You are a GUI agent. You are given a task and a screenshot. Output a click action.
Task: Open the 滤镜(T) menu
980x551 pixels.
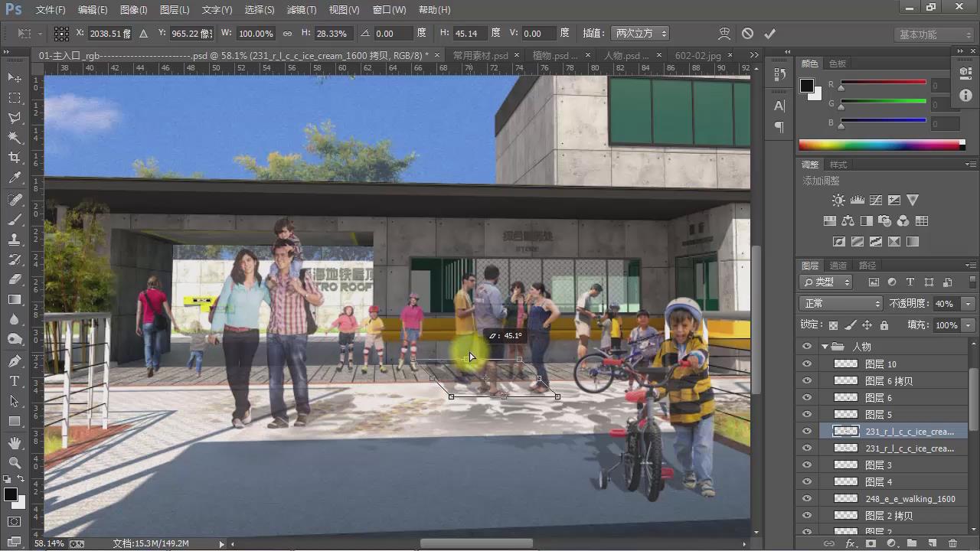coord(301,10)
